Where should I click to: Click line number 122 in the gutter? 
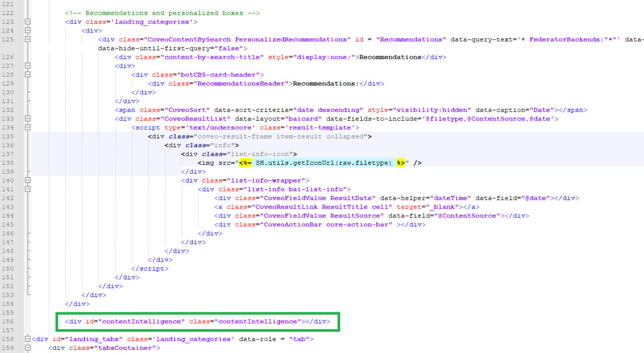click(8, 13)
